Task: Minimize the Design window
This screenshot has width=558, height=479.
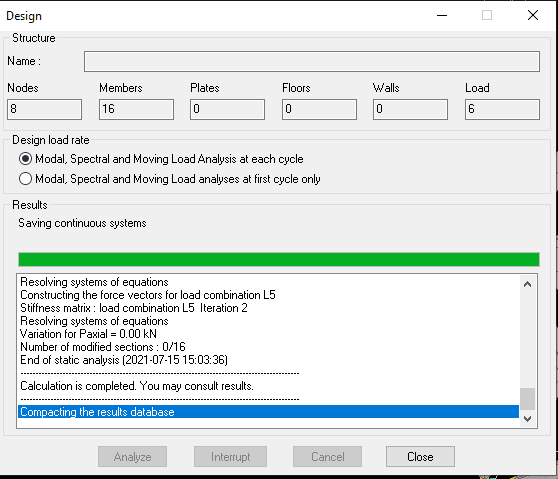Action: [442, 15]
